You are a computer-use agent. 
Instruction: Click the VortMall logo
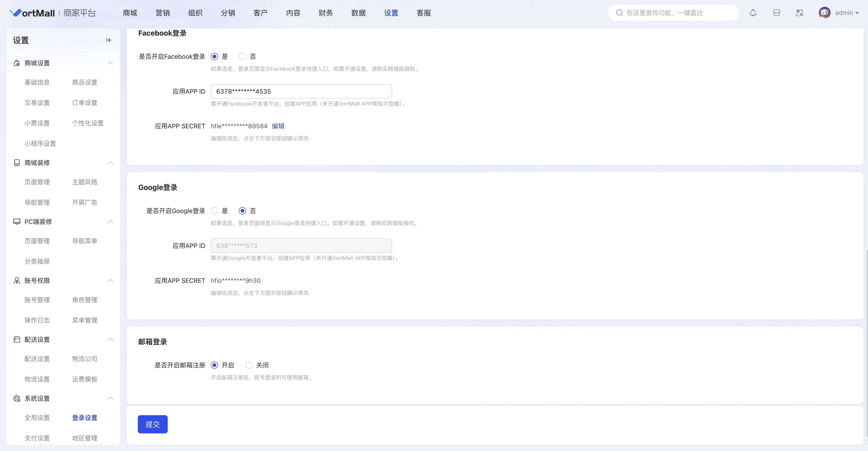(x=32, y=13)
